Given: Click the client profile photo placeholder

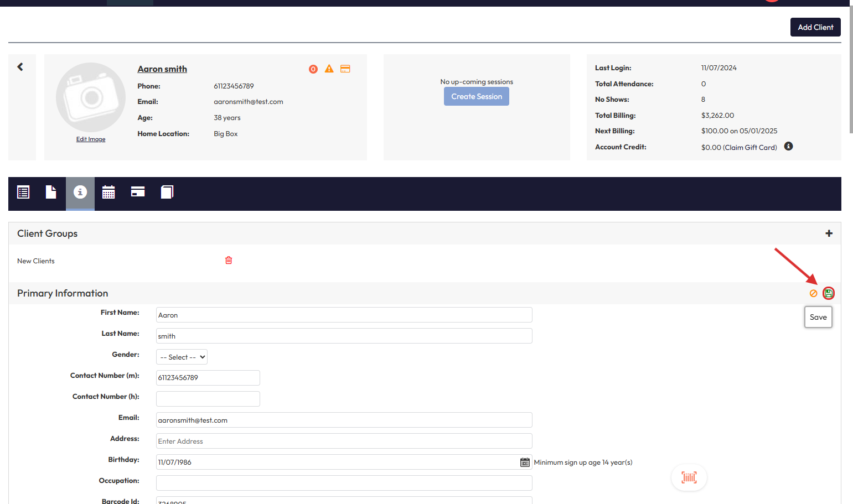Looking at the screenshot, I should click(91, 97).
